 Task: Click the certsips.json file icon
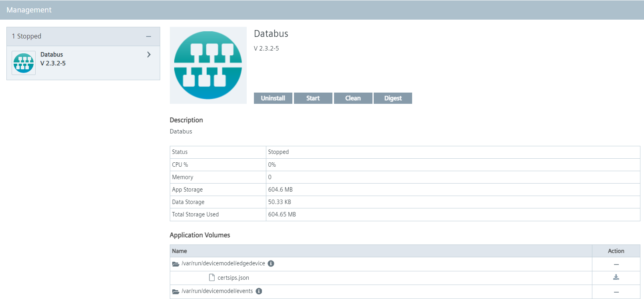[x=212, y=277]
